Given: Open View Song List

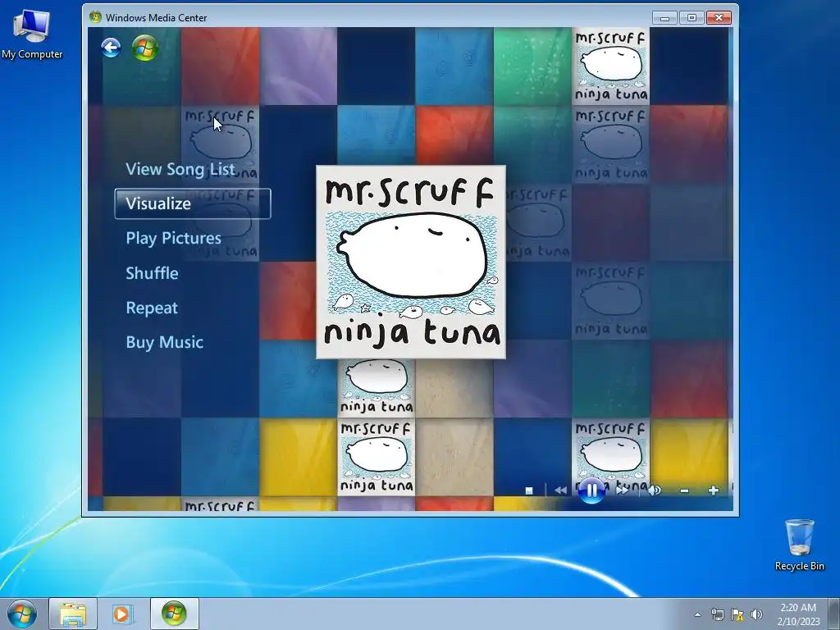Looking at the screenshot, I should pos(180,169).
